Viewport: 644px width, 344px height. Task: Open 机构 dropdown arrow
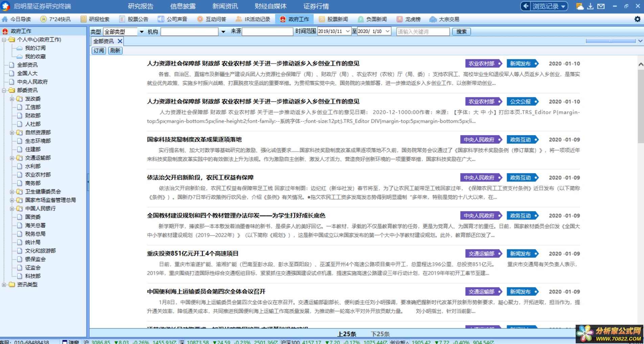click(223, 32)
